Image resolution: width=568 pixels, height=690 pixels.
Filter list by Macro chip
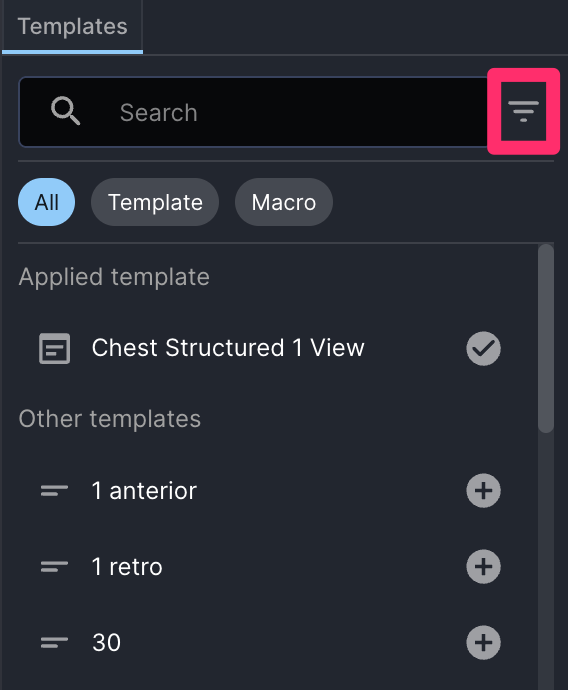(284, 202)
